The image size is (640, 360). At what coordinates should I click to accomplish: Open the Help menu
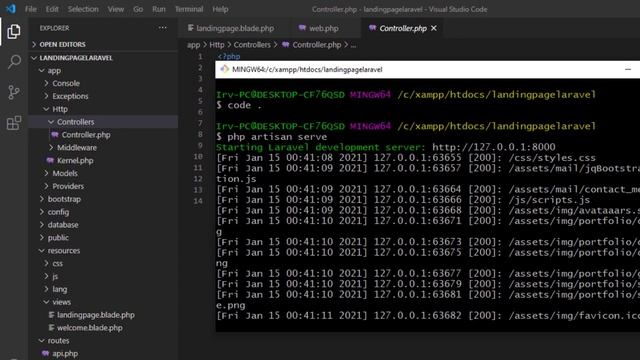point(220,9)
